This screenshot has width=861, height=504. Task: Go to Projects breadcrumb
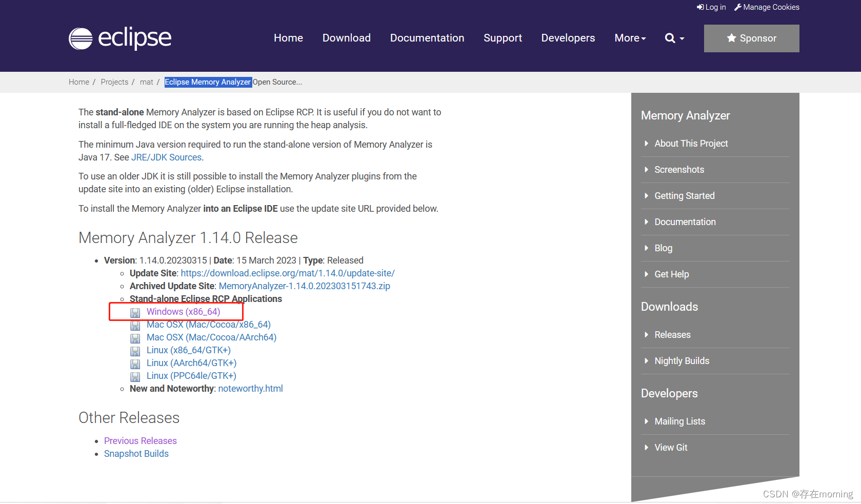coord(114,82)
